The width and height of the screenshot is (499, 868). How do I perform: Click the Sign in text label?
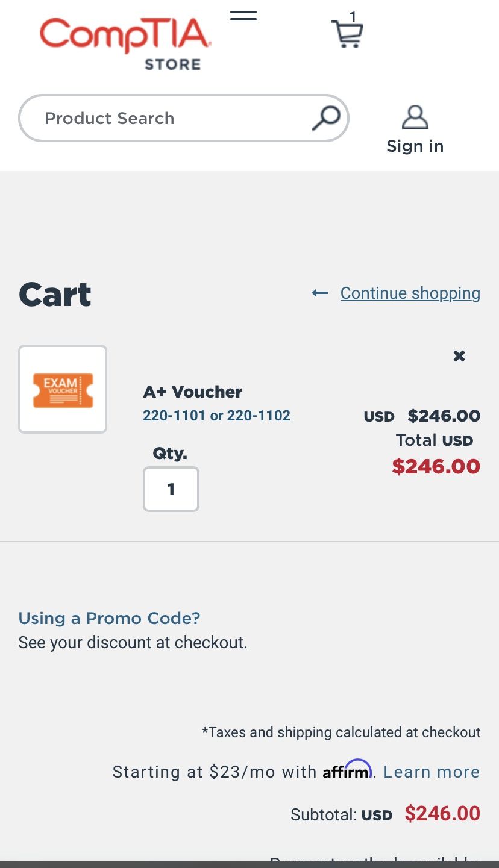click(415, 146)
